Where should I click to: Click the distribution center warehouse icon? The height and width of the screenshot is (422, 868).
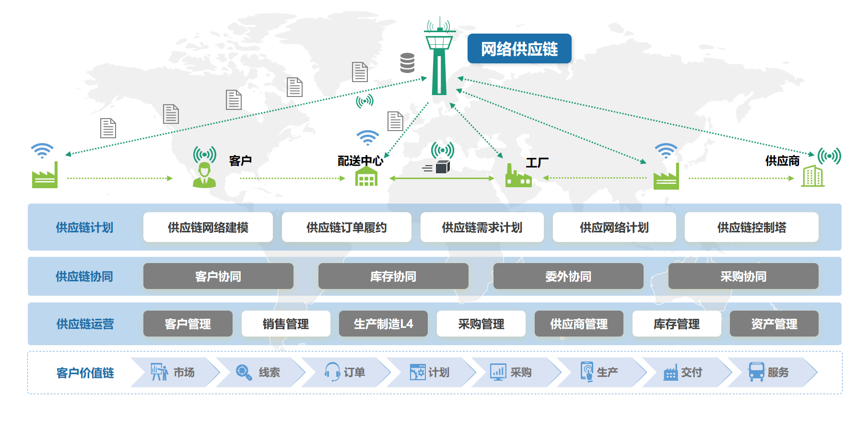click(x=366, y=176)
